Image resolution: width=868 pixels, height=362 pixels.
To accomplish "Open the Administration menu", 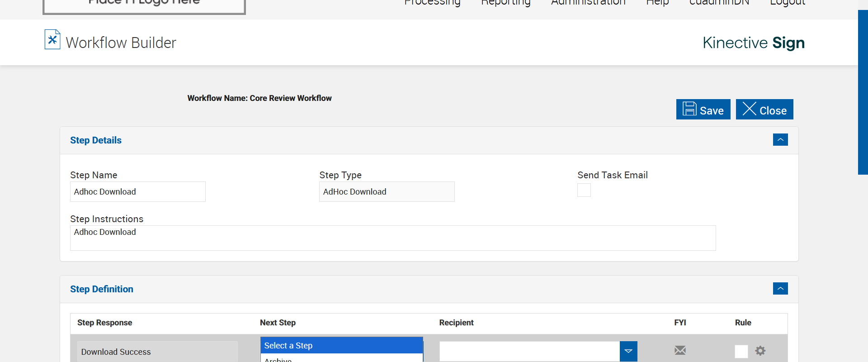I will pyautogui.click(x=588, y=3).
